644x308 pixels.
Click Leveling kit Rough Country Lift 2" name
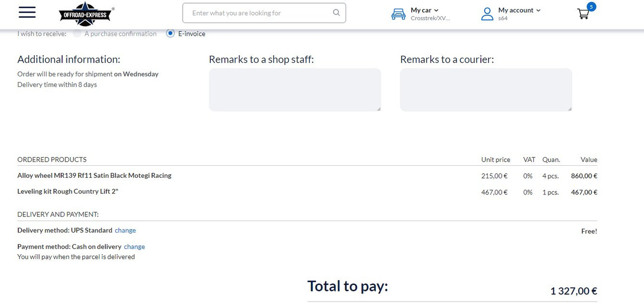(67, 191)
